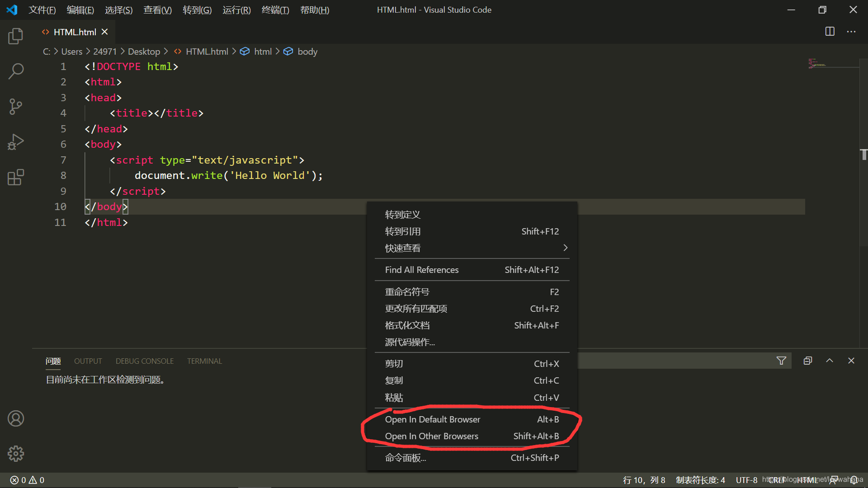
Task: Choose 粘贴 from context menu
Action: (x=472, y=398)
